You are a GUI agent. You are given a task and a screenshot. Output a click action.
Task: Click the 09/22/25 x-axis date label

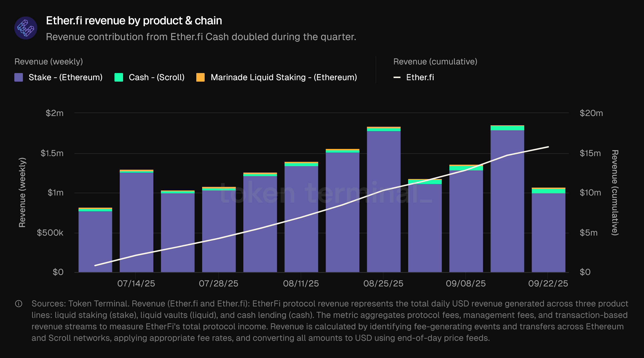(x=548, y=284)
